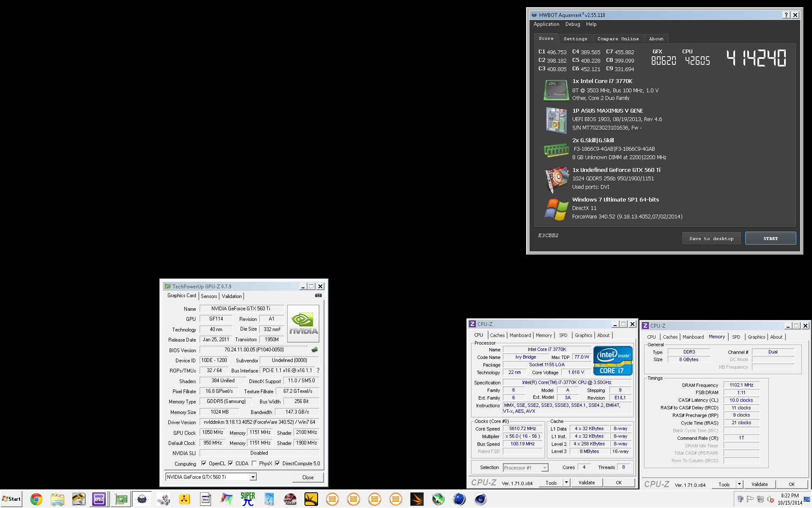Click the motherboard icon in Aquamark
The width and height of the screenshot is (812, 508).
click(556, 120)
